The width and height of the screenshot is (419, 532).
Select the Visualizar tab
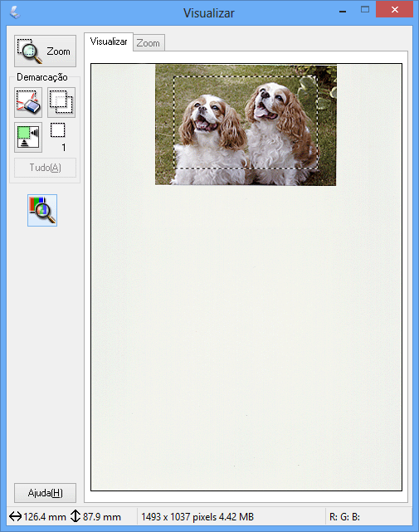(x=109, y=41)
